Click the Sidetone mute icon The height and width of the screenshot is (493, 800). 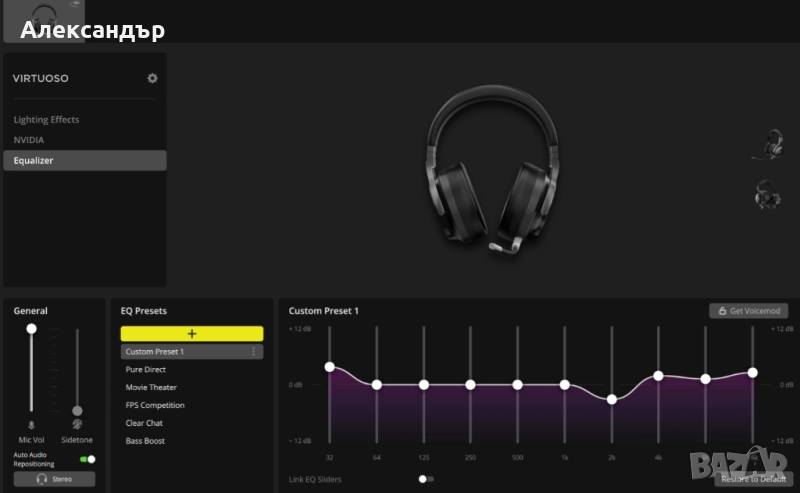pyautogui.click(x=77, y=424)
